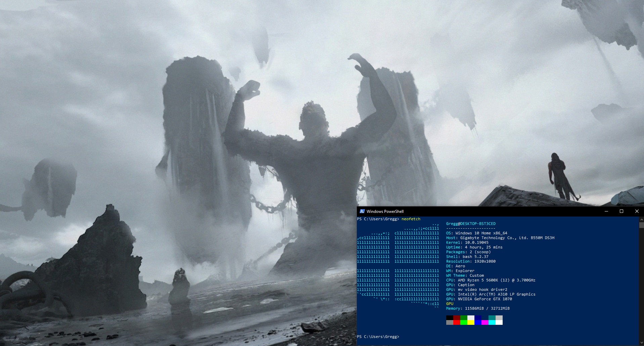Click the 'Memory: 11586MiB / 32712MiB' line
The width and height of the screenshot is (644, 346).
tap(477, 308)
